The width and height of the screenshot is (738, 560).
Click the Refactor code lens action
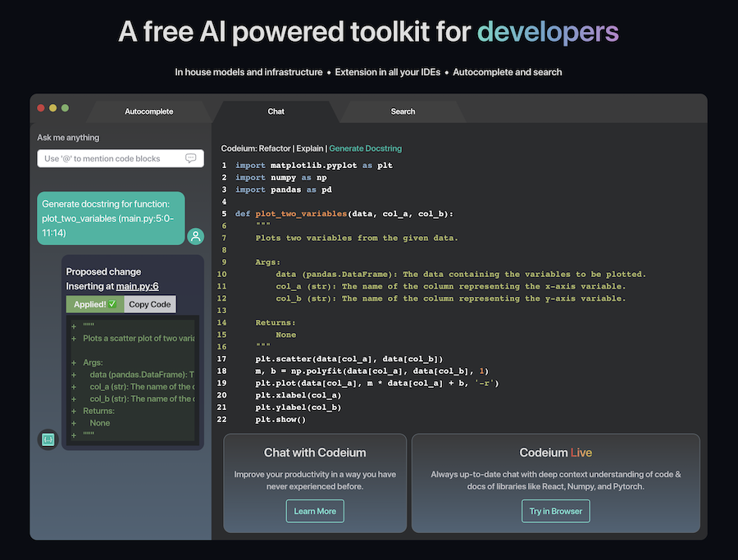(x=275, y=148)
